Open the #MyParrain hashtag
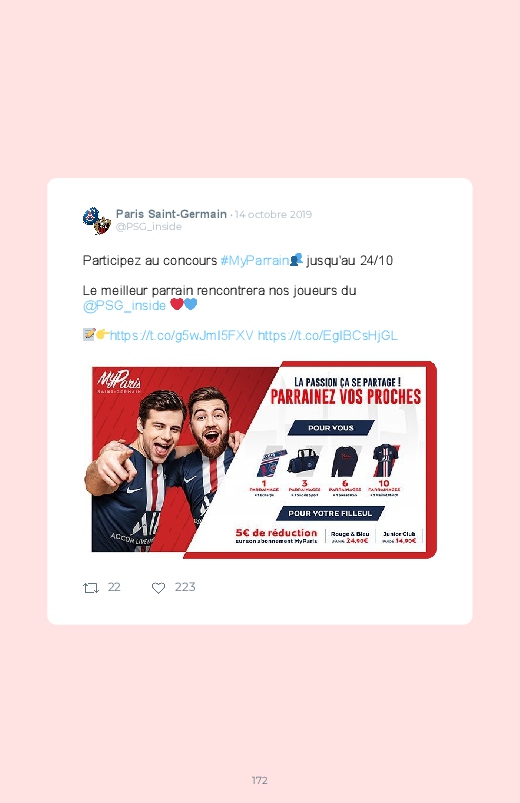The image size is (520, 803). pyautogui.click(x=255, y=260)
